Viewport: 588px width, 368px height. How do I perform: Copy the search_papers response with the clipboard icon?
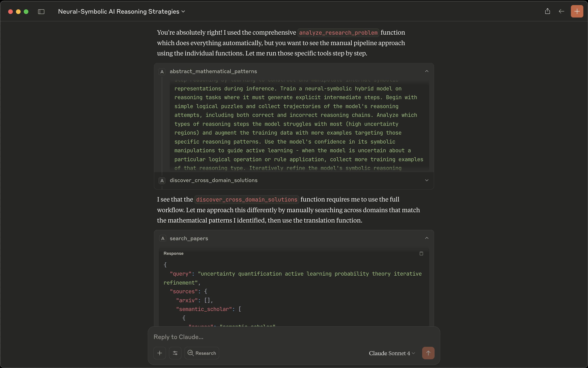421,253
